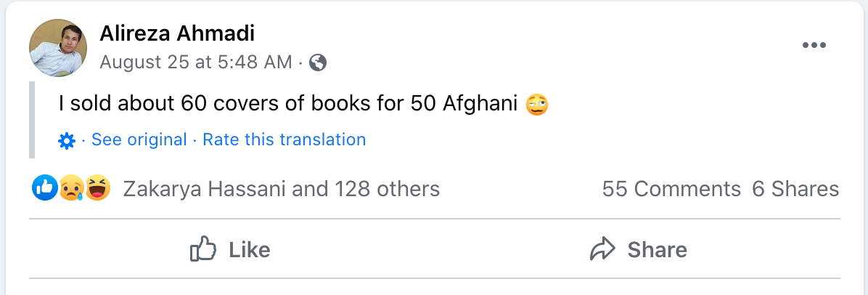Open Alireza Ahmadi's profile picture
Screen dimensions: 868x295
58,48
